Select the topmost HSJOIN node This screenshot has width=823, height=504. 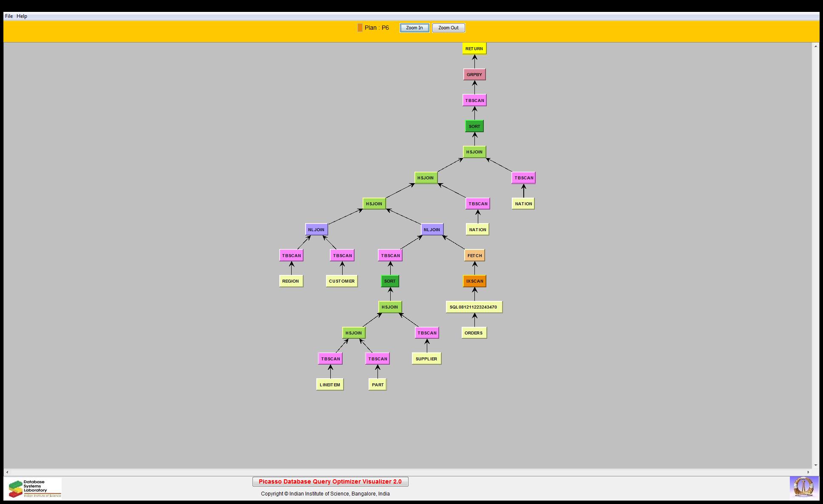click(x=474, y=152)
